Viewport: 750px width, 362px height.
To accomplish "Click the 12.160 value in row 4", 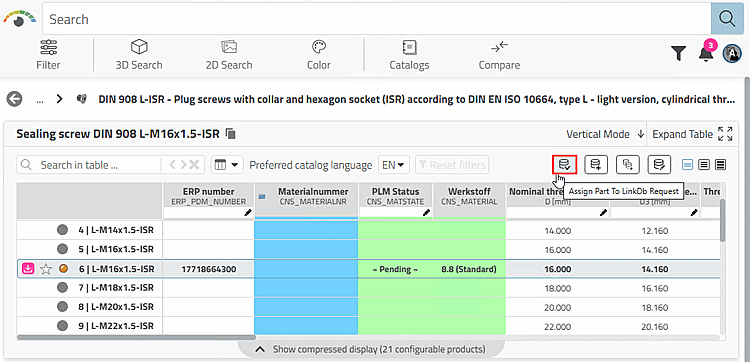I will (x=654, y=230).
